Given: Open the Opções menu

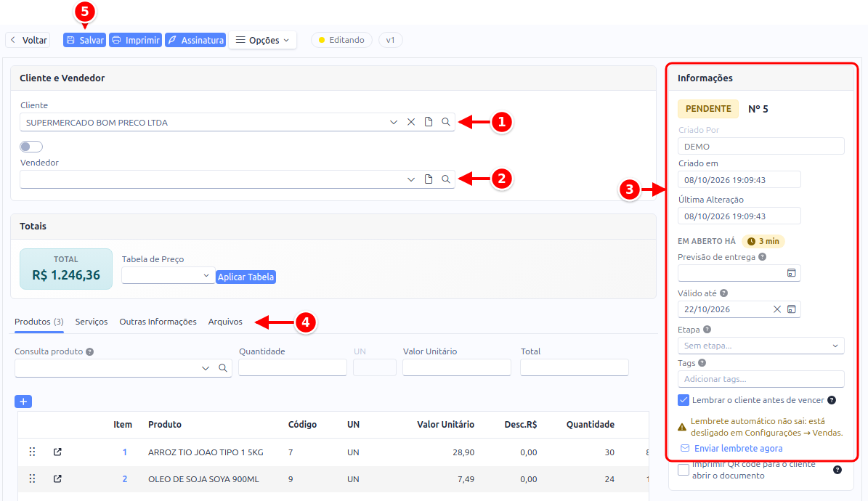Looking at the screenshot, I should click(x=262, y=40).
